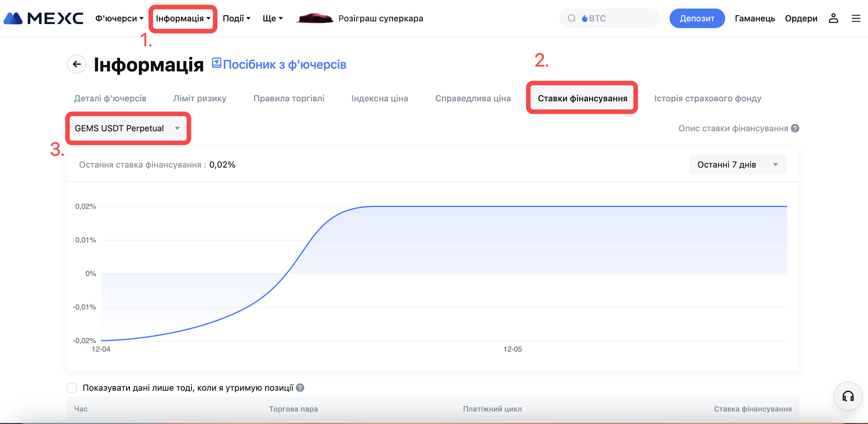The image size is (868, 424).
Task: Switch to the Індексна ціна tab
Action: 379,98
